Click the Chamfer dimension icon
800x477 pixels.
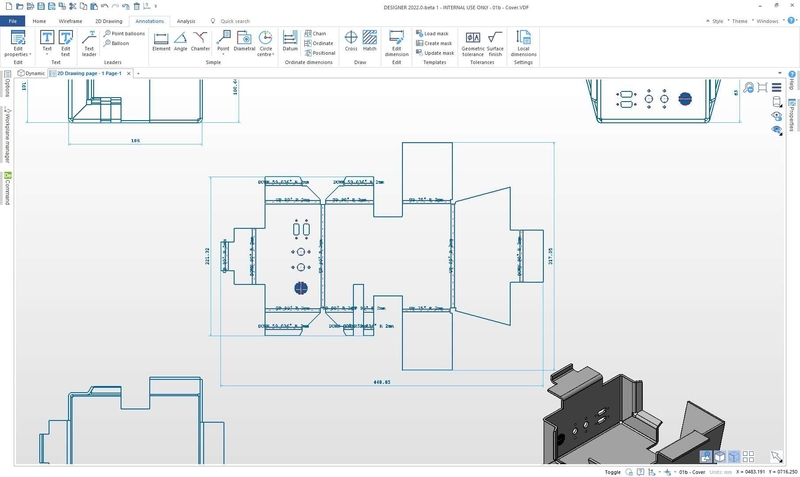[x=201, y=41]
